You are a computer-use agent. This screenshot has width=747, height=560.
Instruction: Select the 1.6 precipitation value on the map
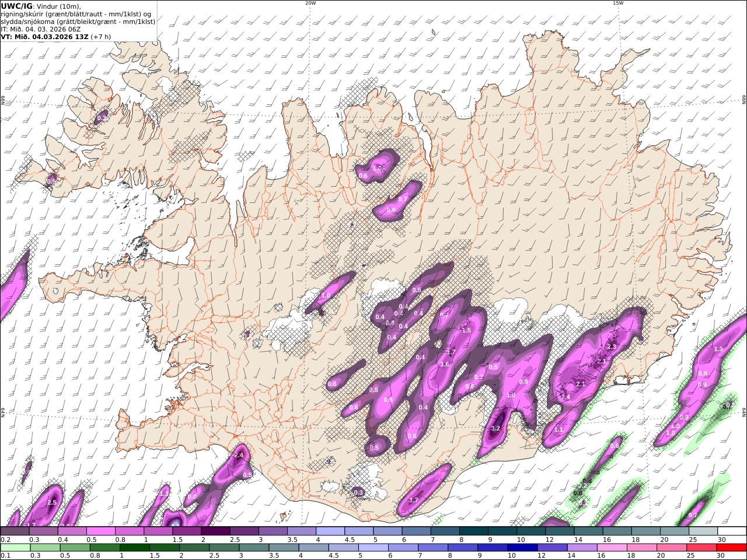[x=445, y=364]
